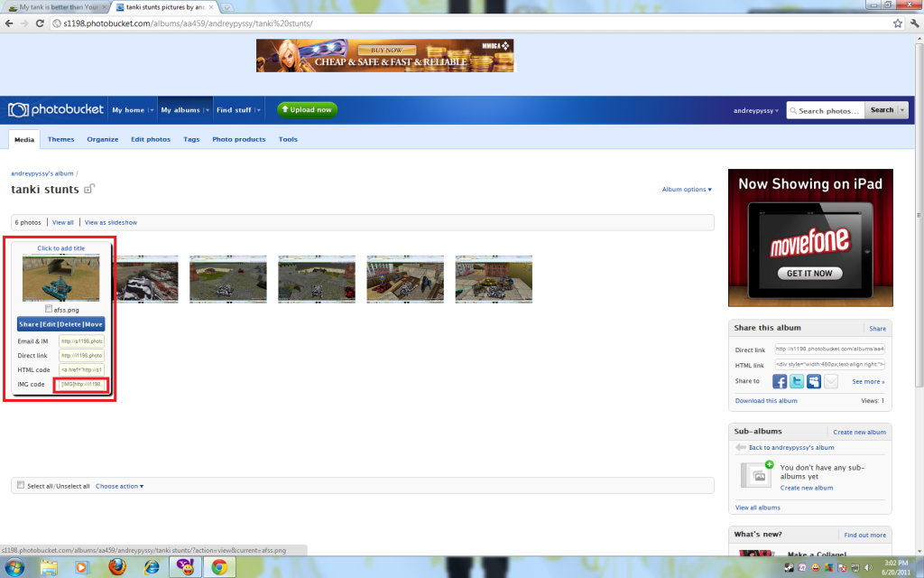The width and height of the screenshot is (924, 578).
Task: Expand the My albums menu arrow
Action: [x=208, y=110]
